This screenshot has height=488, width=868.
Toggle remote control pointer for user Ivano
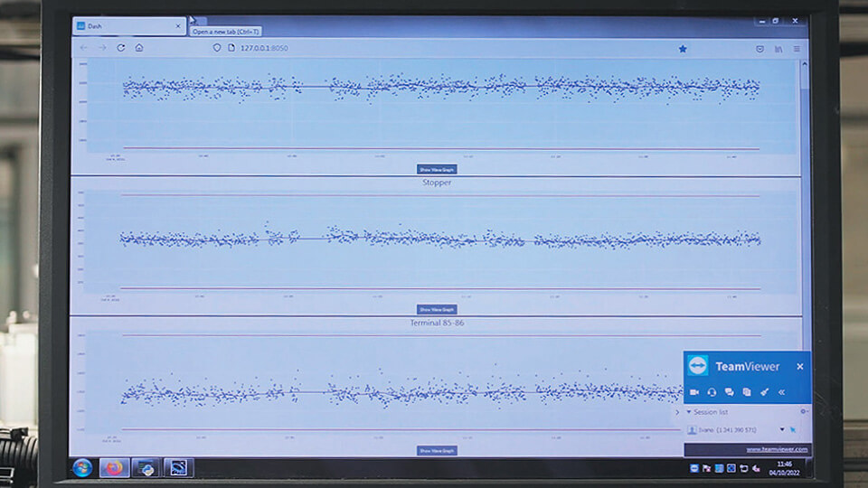click(793, 429)
